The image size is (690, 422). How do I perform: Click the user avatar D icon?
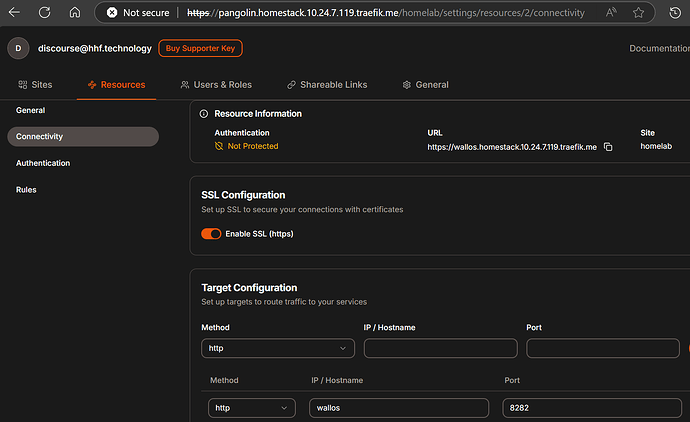(18, 48)
